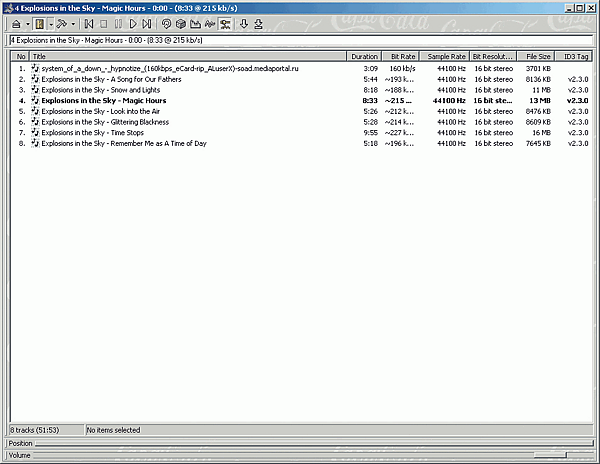Click the scribble waveform toolbar icon
The image size is (600, 464).
[x=210, y=24]
